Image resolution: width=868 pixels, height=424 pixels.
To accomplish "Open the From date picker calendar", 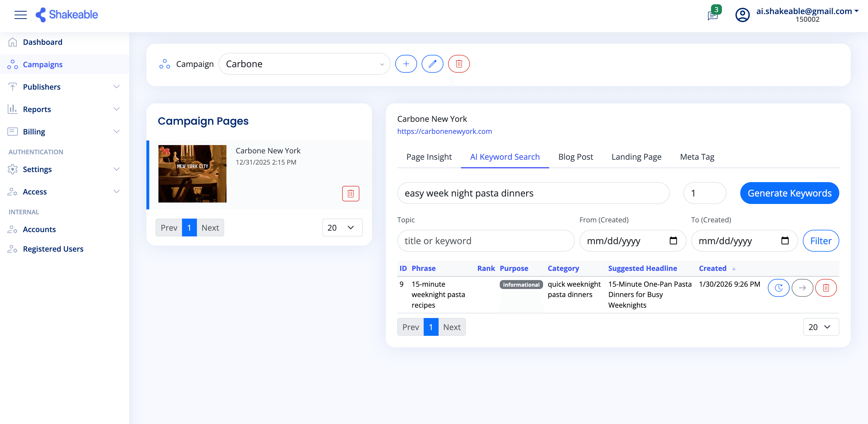I will (673, 240).
